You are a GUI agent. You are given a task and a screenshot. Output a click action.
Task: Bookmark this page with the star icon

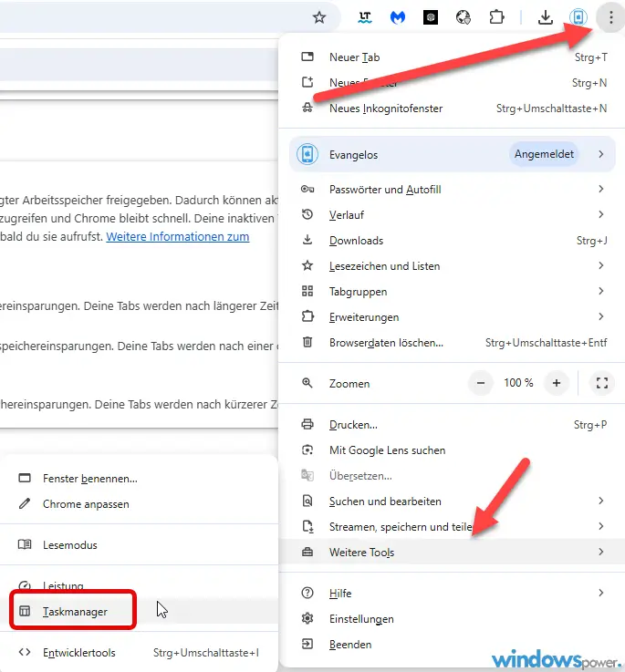318,17
